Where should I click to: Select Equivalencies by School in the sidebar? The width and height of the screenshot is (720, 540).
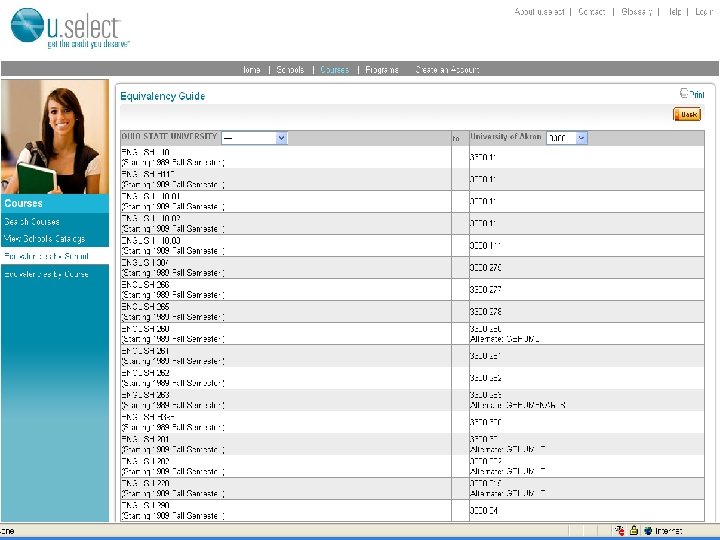click(46, 256)
